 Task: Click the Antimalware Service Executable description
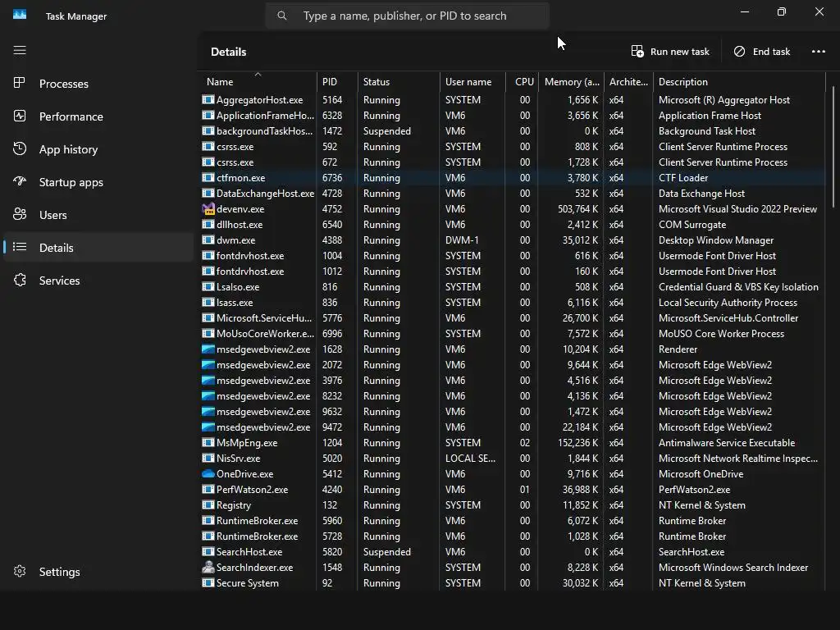click(727, 442)
